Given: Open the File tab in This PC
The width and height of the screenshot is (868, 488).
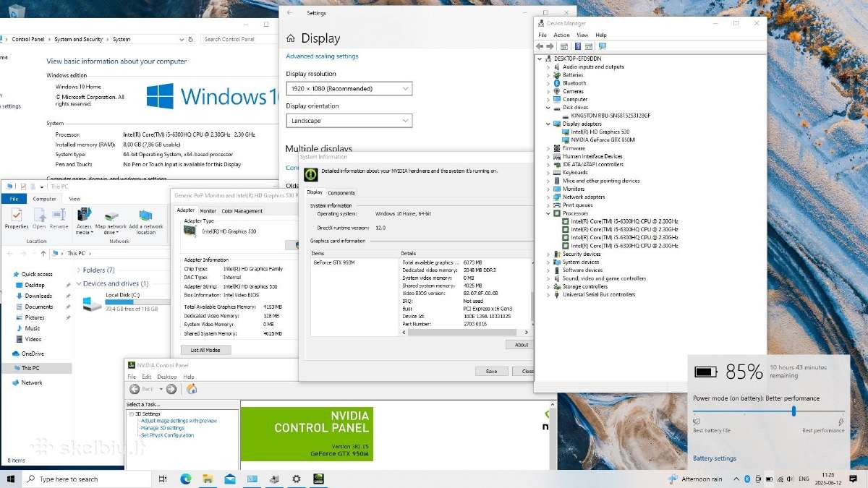Looking at the screenshot, I should 13,199.
